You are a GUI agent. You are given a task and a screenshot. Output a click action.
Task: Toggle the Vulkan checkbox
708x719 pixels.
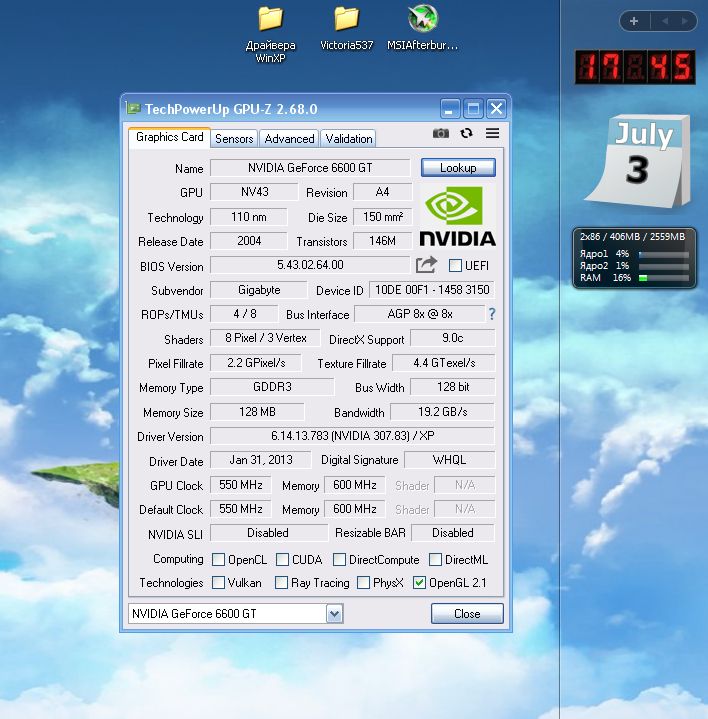tap(218, 583)
